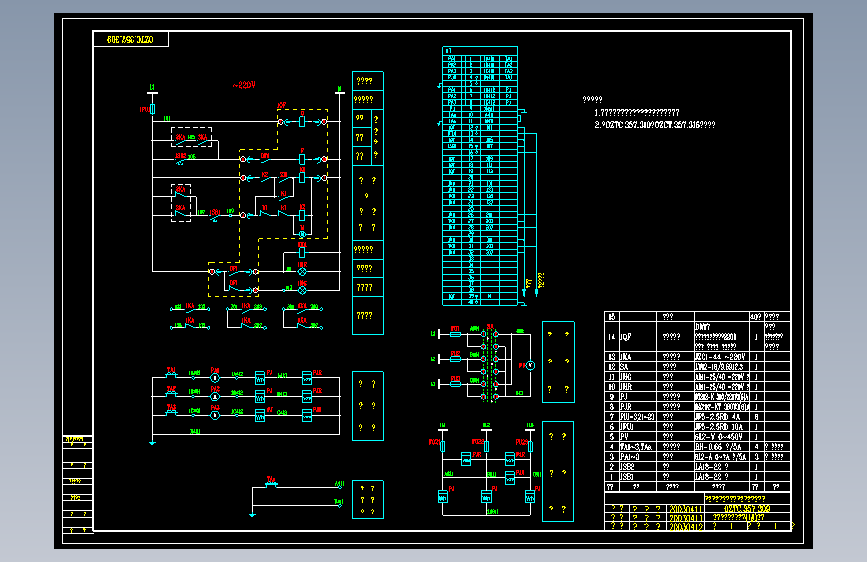Select the 'JR3-2.5RD 10A' fuse specification cell
This screenshot has height=562, width=867.
click(722, 426)
